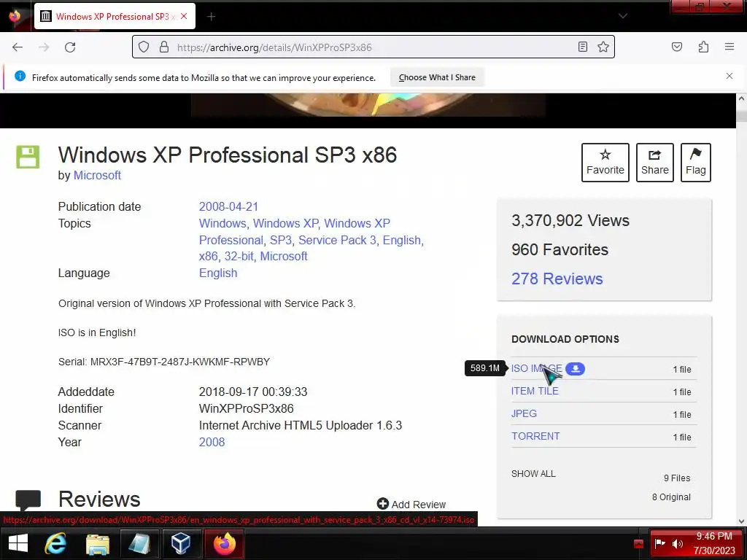Screen dimensions: 747x560
Task: Click the JPEG download option
Action: [524, 413]
